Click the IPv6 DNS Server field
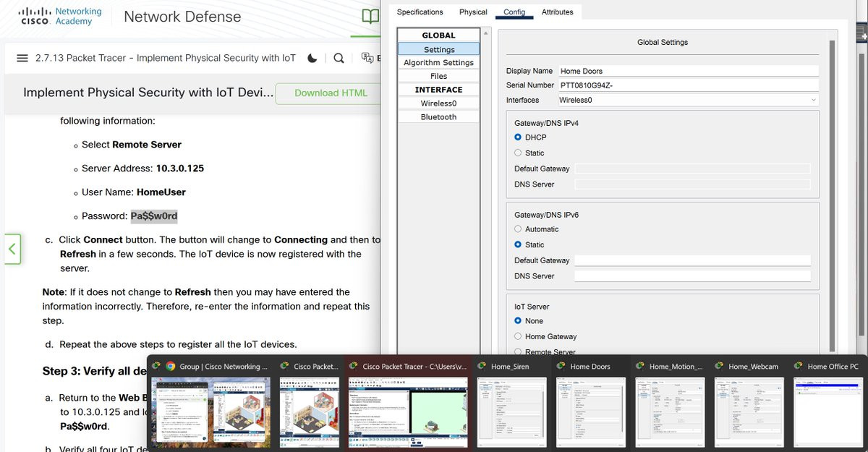 [x=692, y=276]
